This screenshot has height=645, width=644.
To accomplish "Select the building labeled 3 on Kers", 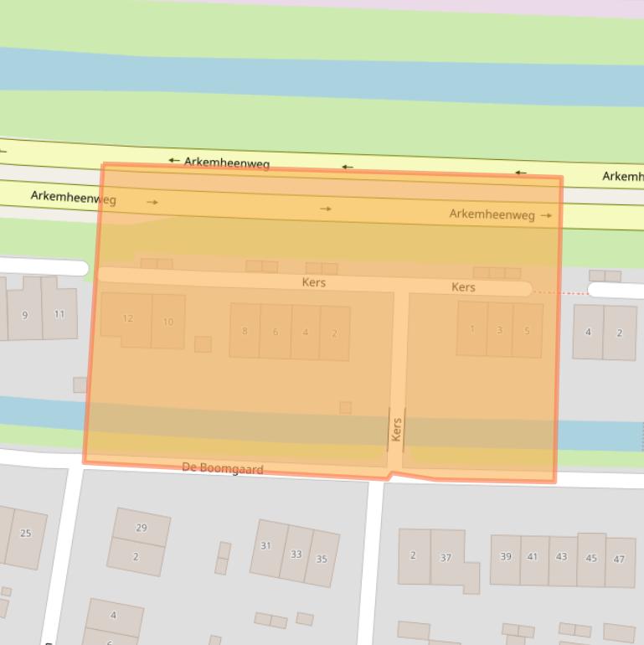I will 500,330.
